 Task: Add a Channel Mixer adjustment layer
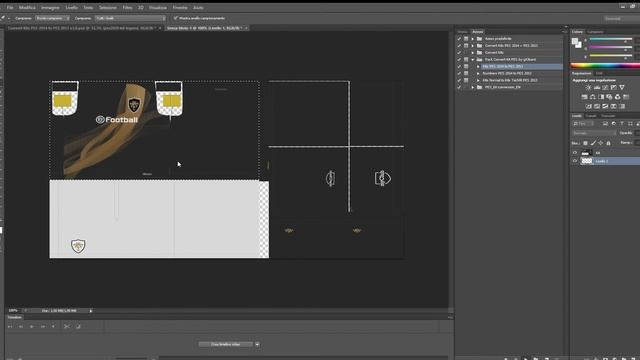(x=618, y=97)
